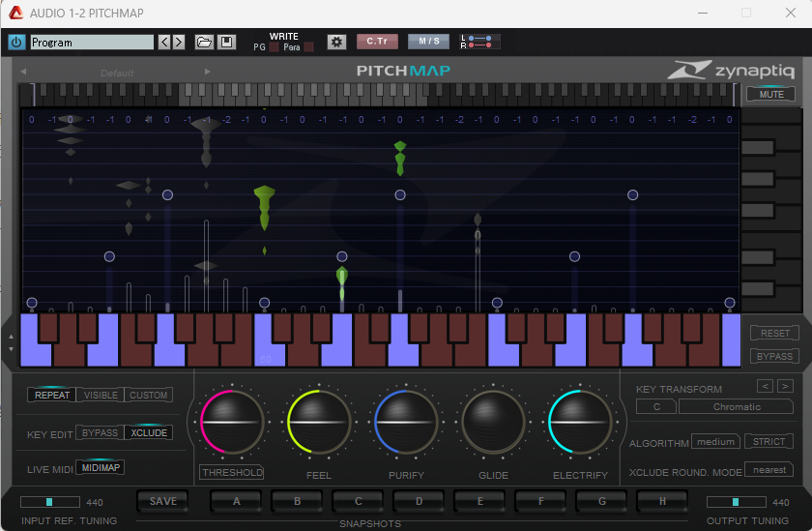812x531 pixels.
Task: Click the down arrow left of keyboard
Action: (12, 349)
